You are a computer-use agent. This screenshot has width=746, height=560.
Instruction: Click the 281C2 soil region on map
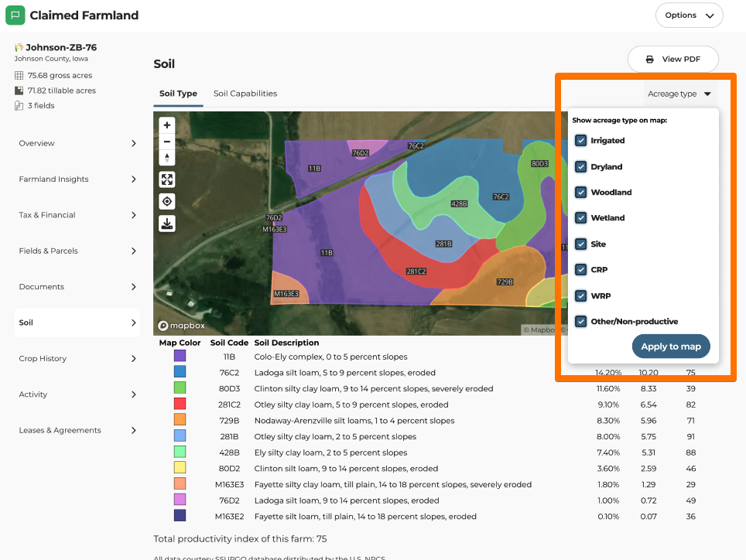tap(416, 271)
